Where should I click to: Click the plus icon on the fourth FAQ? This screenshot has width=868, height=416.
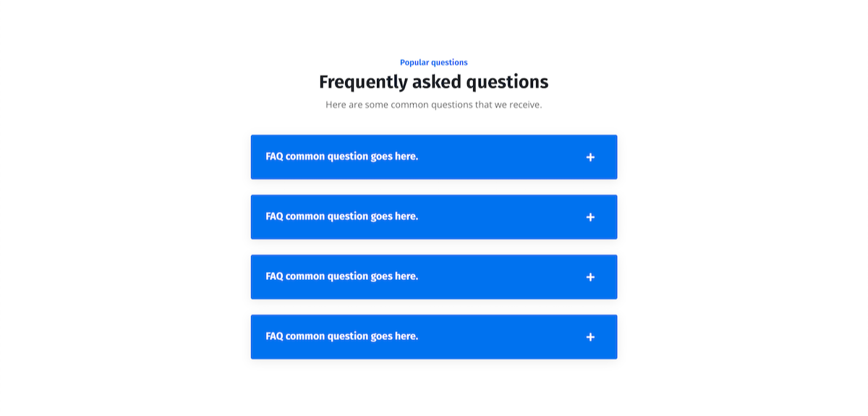click(590, 337)
